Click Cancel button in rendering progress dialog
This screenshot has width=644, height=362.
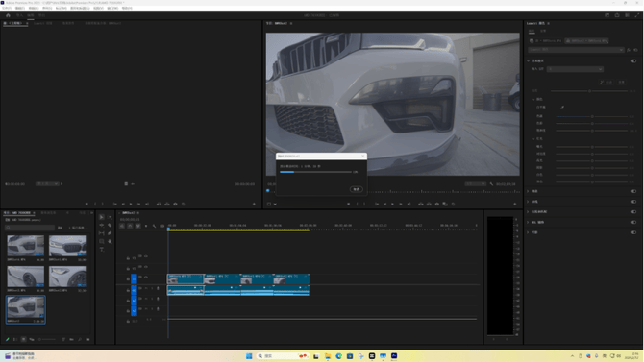click(356, 189)
